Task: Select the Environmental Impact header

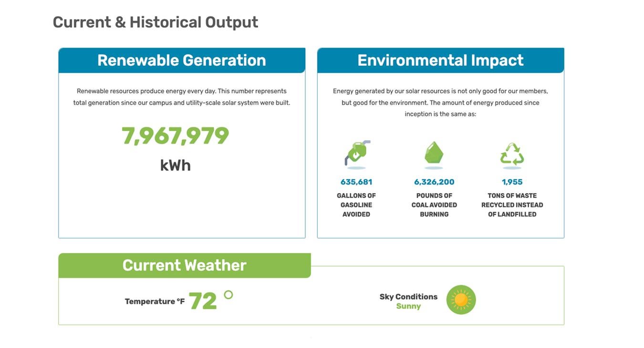Action: click(441, 60)
